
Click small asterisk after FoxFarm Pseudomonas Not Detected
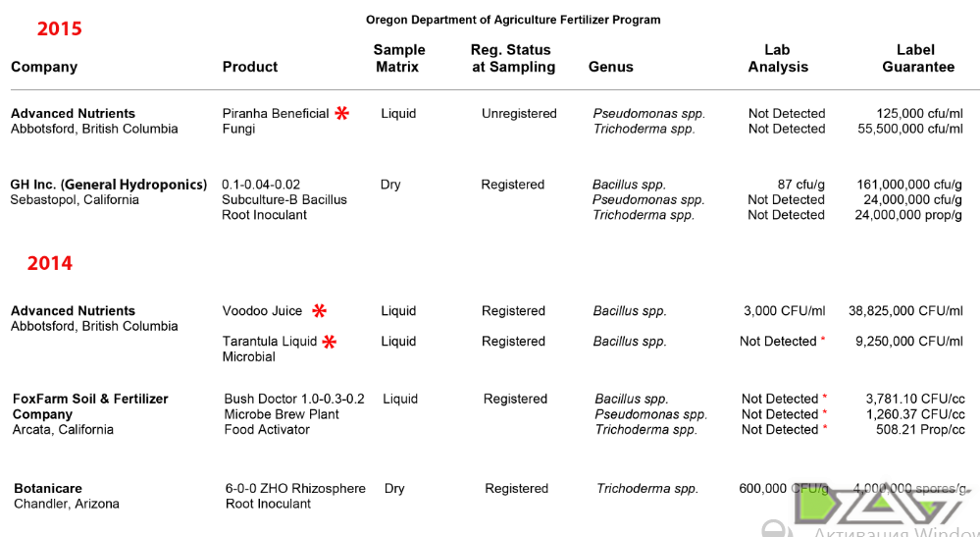point(825,413)
